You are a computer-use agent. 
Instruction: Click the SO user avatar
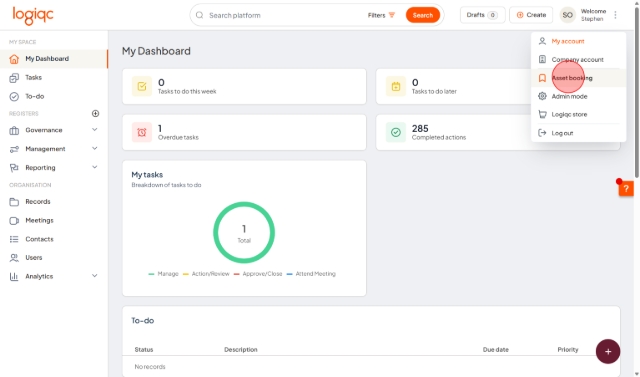(567, 15)
